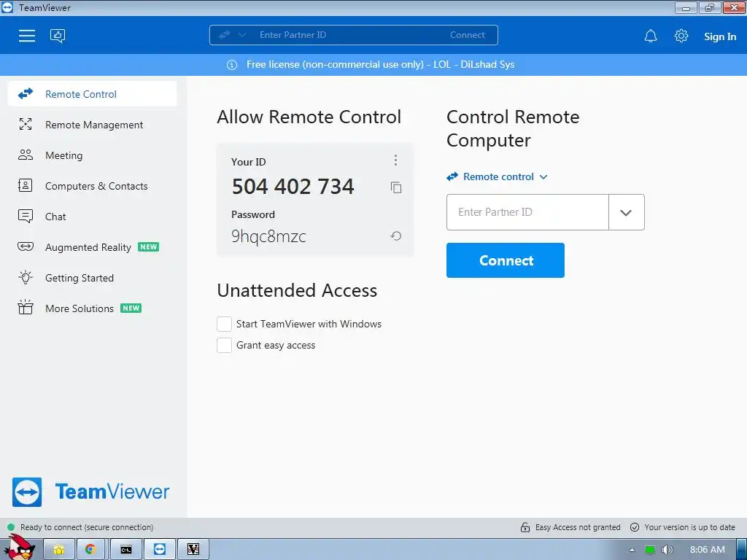Open Augmented Reality section
The image size is (747, 560).
93,247
